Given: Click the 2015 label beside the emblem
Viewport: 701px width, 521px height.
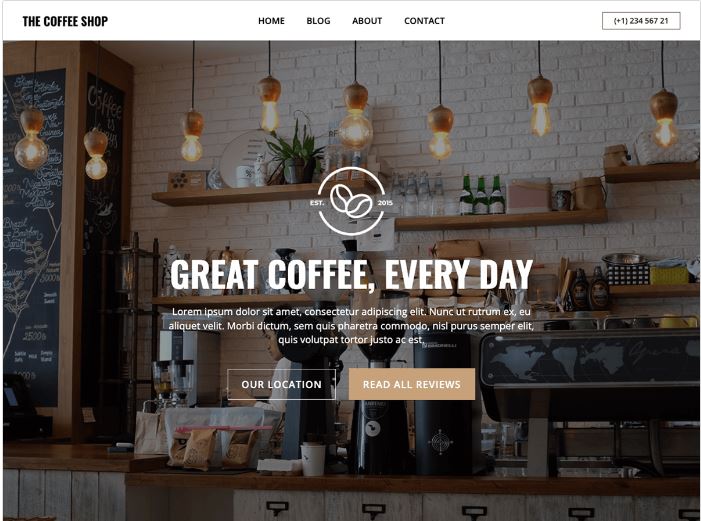Looking at the screenshot, I should pos(385,203).
